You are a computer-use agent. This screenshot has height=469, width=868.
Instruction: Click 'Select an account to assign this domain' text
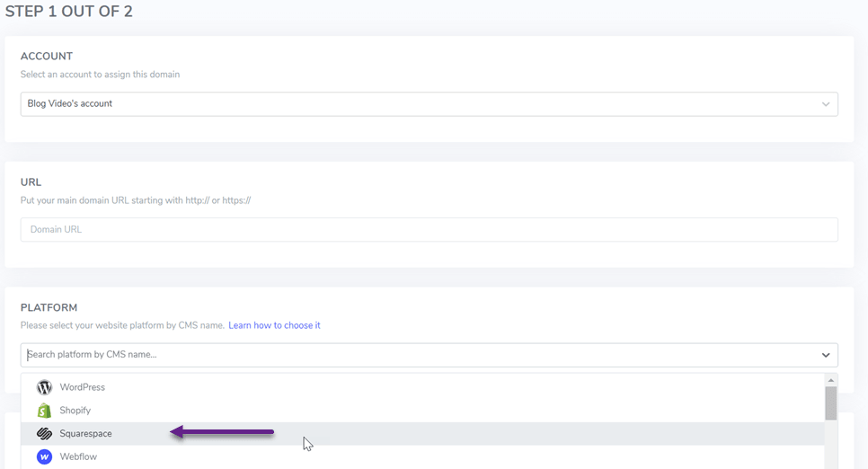[x=101, y=75]
